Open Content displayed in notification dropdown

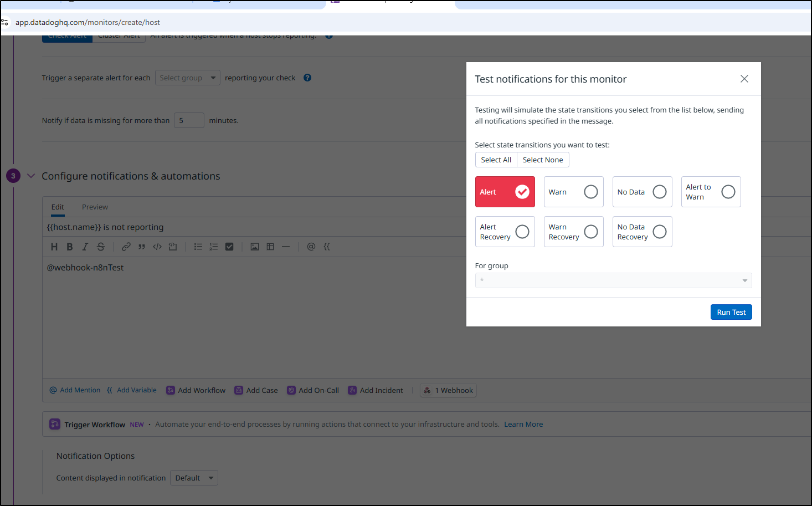point(194,478)
